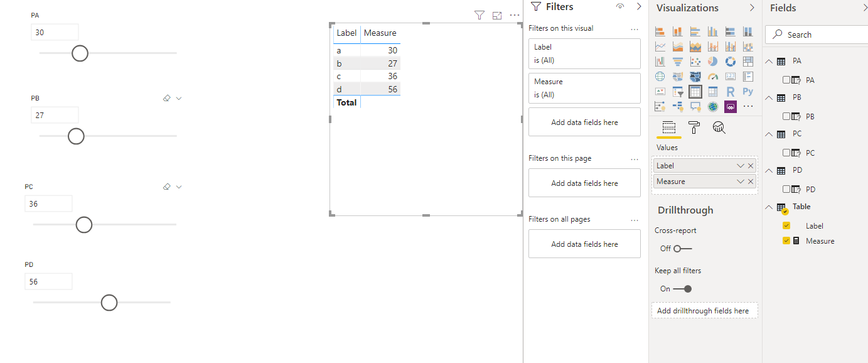
Task: Open the PC slicer chevron menu
Action: click(179, 187)
